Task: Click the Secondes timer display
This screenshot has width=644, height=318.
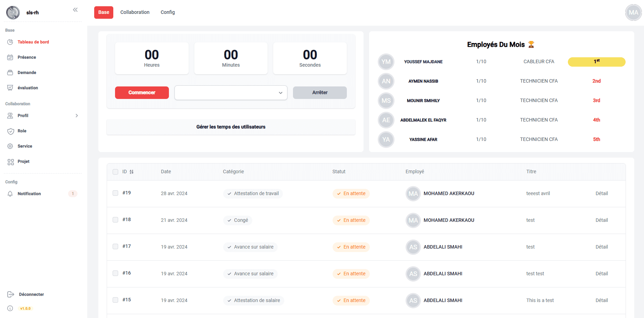Action: coord(310,58)
